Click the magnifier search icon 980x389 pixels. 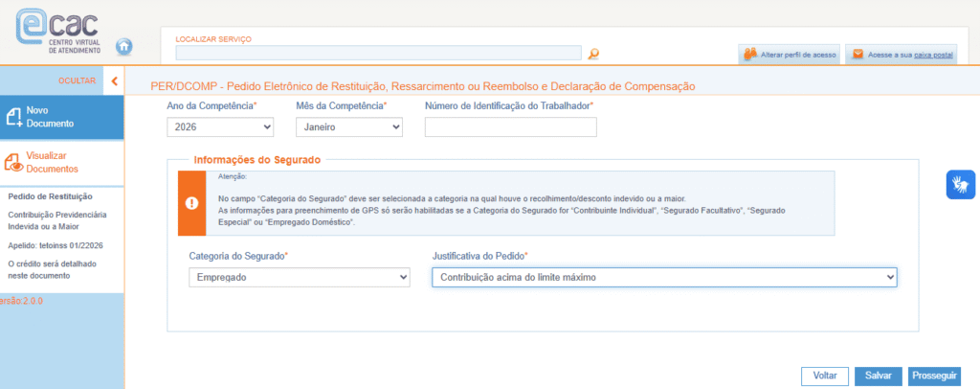tap(593, 54)
